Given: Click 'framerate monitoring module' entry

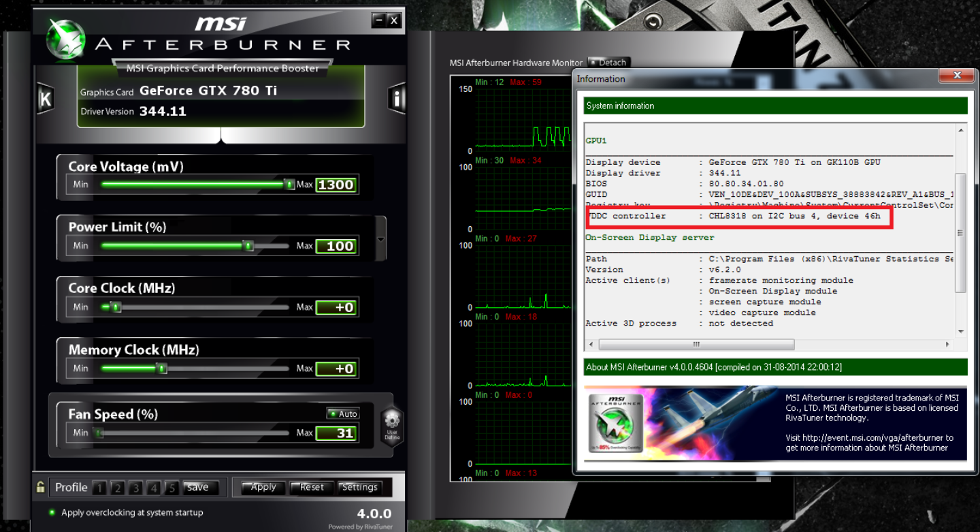Looking at the screenshot, I should (x=781, y=280).
